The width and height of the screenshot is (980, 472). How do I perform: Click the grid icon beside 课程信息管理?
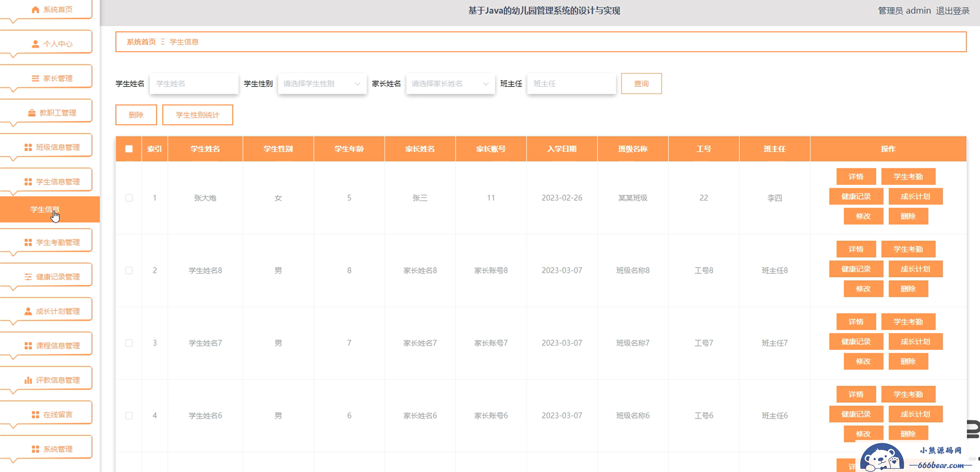(28, 346)
